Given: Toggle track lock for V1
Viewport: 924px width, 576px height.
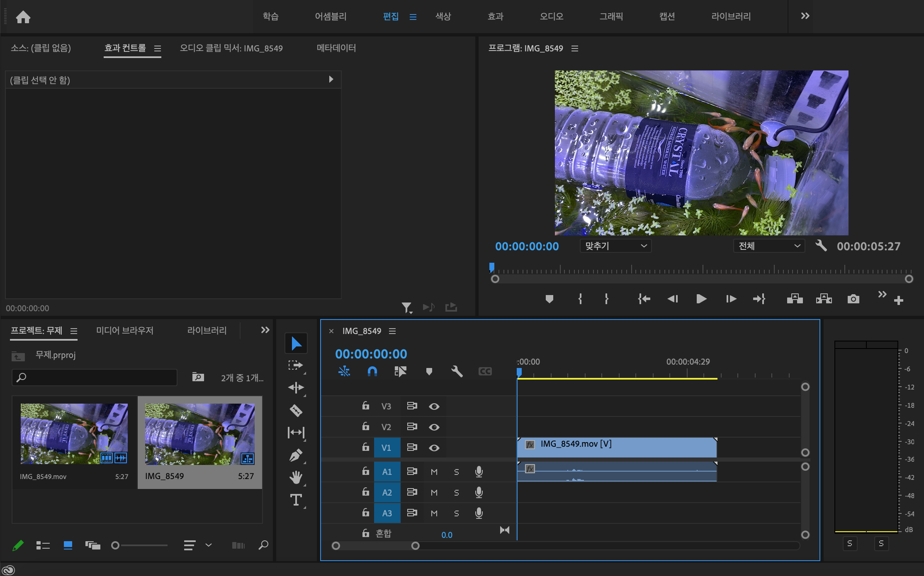Looking at the screenshot, I should click(x=365, y=447).
